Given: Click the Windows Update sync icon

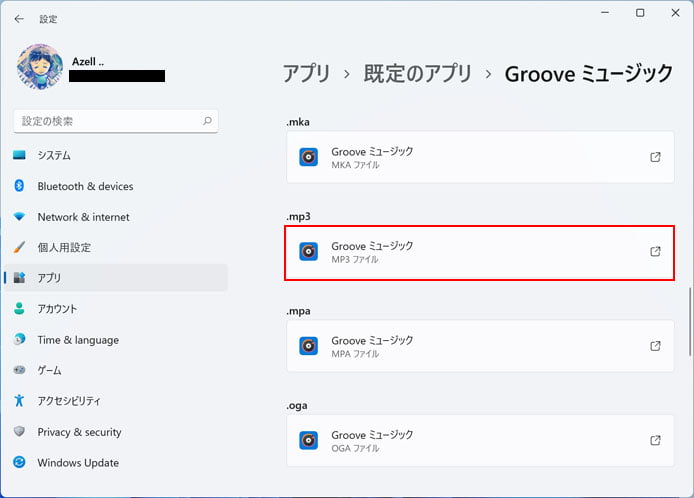Looking at the screenshot, I should pos(19,462).
